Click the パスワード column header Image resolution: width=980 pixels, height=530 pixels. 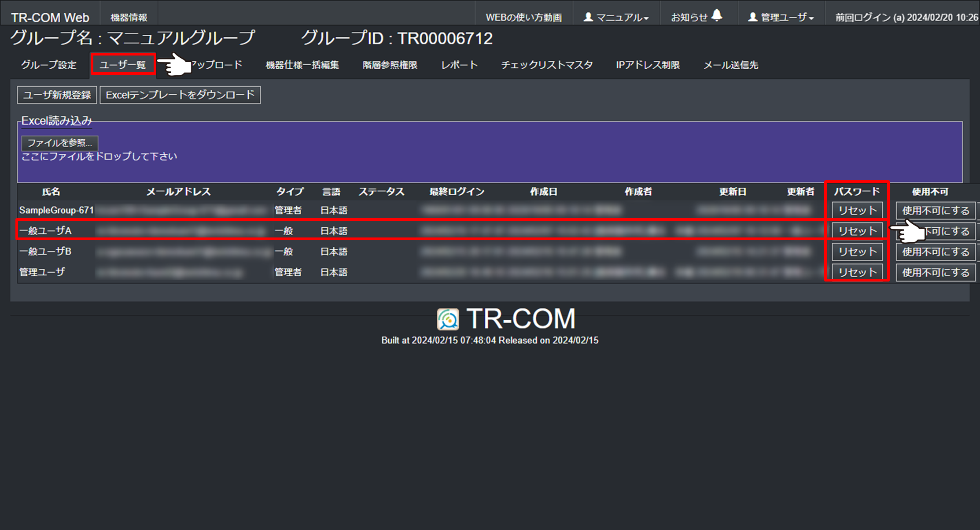[857, 192]
